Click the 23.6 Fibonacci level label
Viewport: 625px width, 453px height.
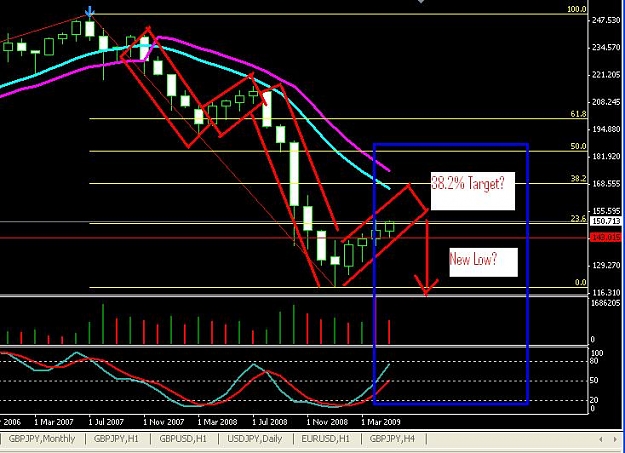[578, 219]
